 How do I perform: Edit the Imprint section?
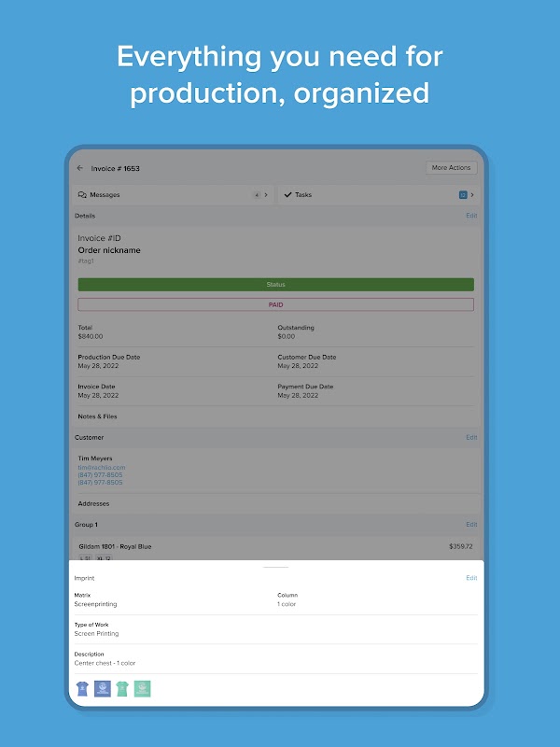point(471,578)
